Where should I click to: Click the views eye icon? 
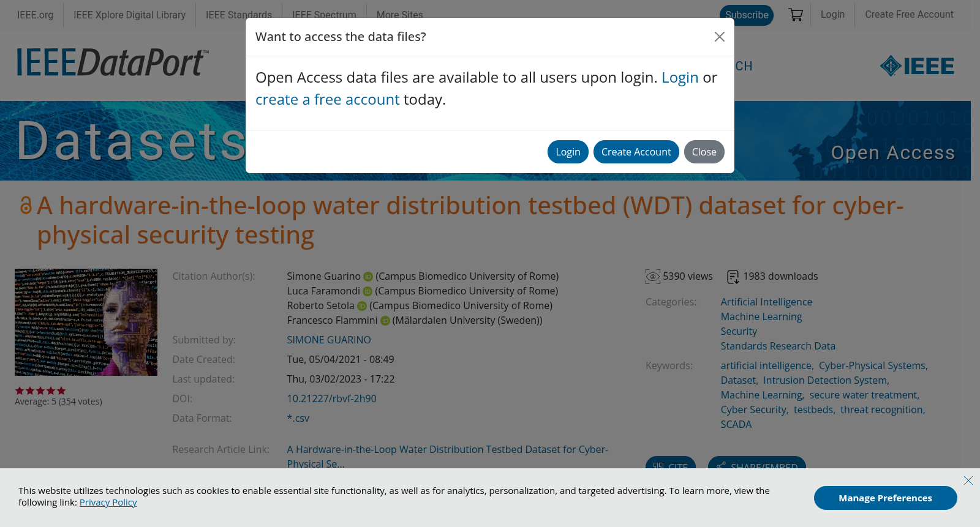point(653,277)
